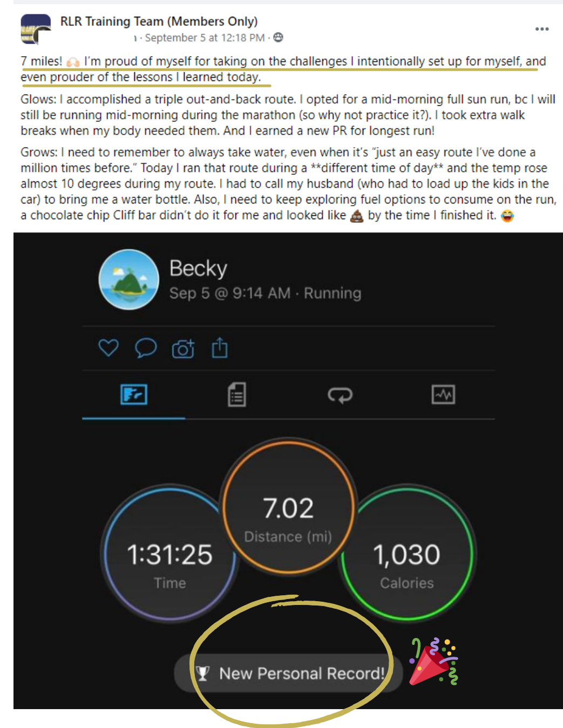563x728 pixels.
Task: Click the group privacy icon beside the timestamp
Action: (x=279, y=37)
